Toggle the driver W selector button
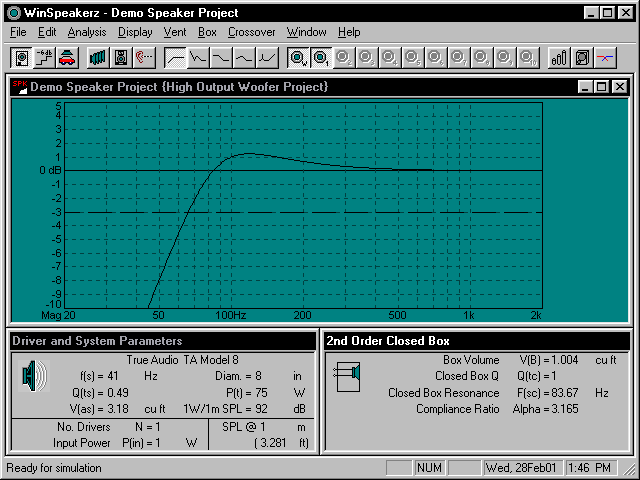The width and height of the screenshot is (640, 480). 298,57
